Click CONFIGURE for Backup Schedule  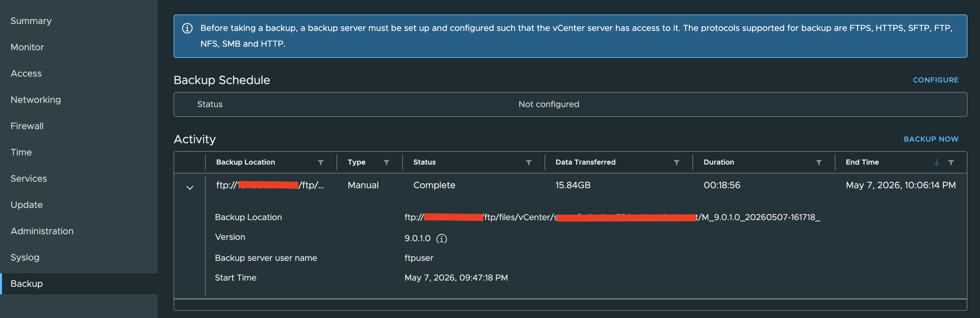[936, 80]
